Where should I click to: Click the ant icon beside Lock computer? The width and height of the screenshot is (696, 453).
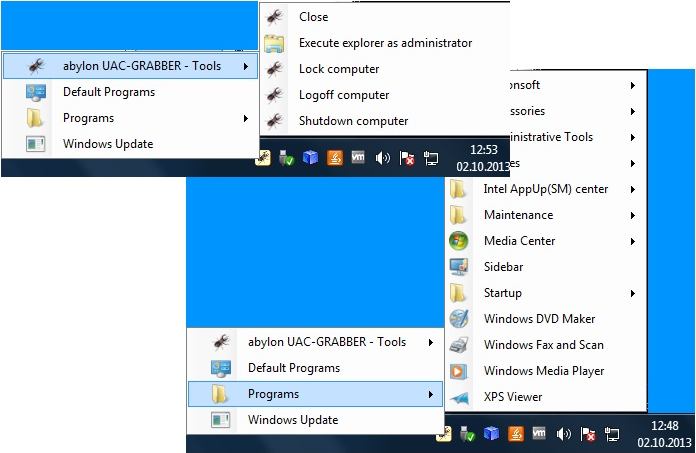point(274,69)
